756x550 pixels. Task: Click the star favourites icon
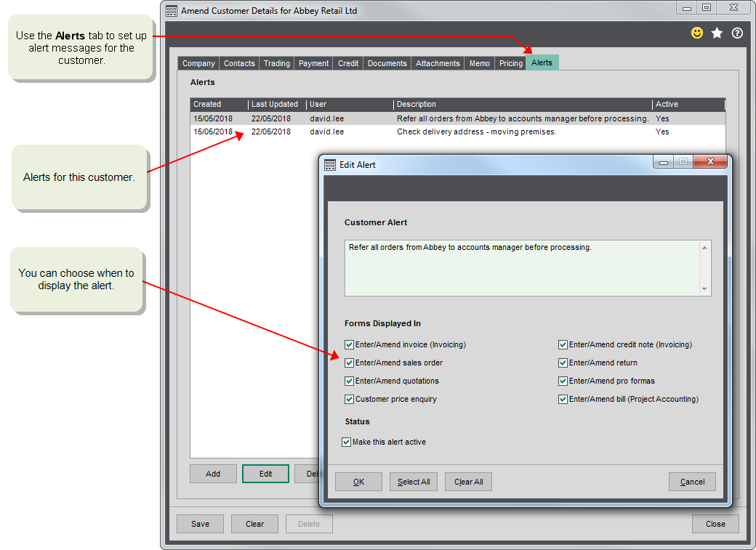[717, 33]
